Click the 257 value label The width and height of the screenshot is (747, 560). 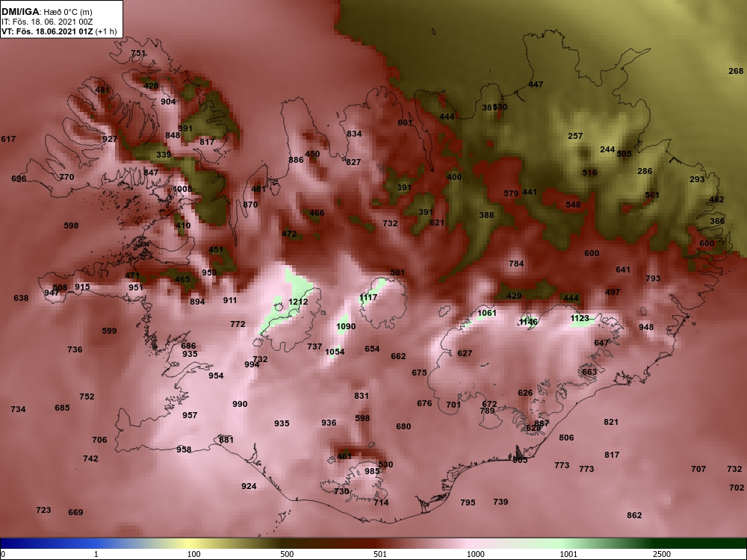[575, 136]
